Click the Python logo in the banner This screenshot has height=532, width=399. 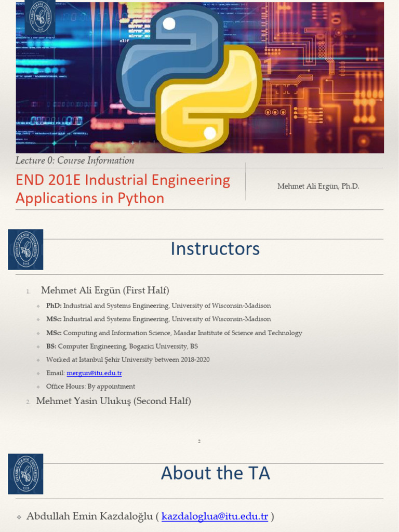(x=190, y=77)
